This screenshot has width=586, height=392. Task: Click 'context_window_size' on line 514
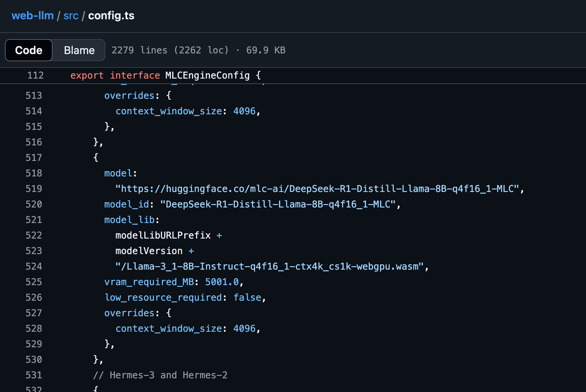(169, 111)
